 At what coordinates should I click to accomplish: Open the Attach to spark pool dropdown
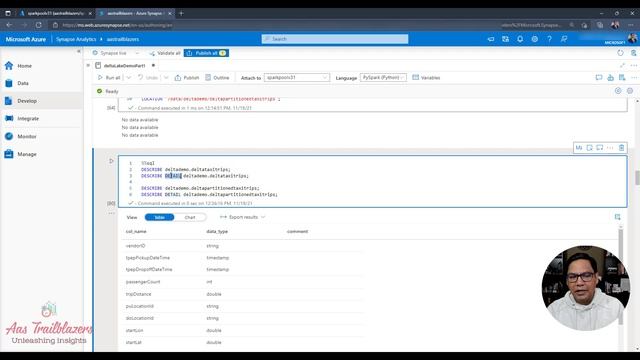tap(297, 78)
